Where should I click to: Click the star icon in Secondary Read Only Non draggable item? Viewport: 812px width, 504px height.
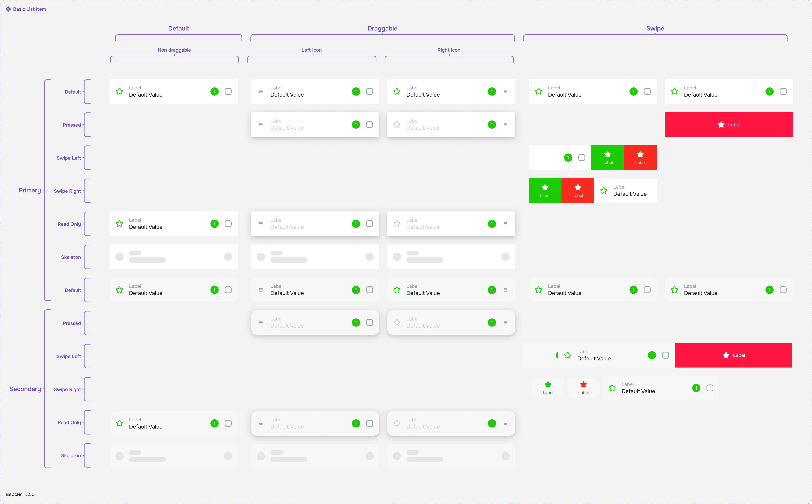point(119,423)
